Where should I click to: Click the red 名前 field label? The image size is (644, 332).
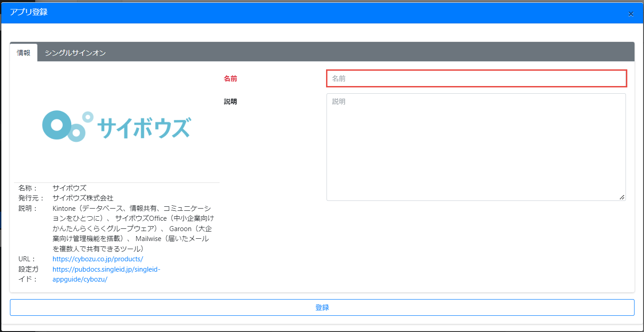click(230, 79)
